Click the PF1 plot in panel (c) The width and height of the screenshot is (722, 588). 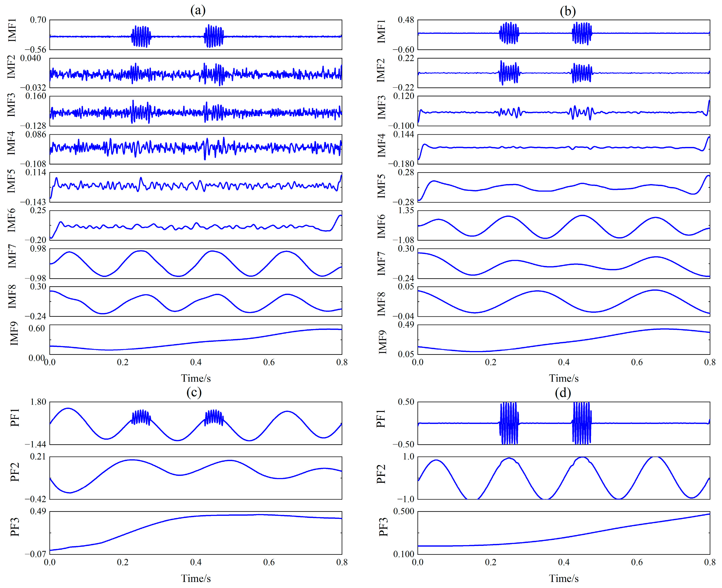coord(196,423)
